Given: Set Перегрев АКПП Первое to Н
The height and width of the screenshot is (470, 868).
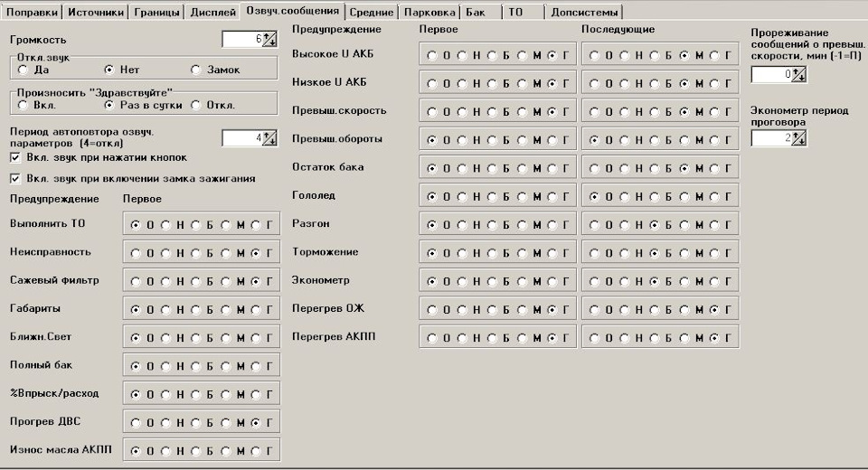Looking at the screenshot, I should [x=468, y=338].
